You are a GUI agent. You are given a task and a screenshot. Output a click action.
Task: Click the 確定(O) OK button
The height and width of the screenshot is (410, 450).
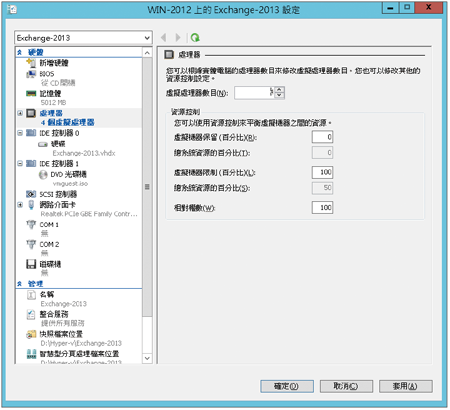tap(287, 386)
